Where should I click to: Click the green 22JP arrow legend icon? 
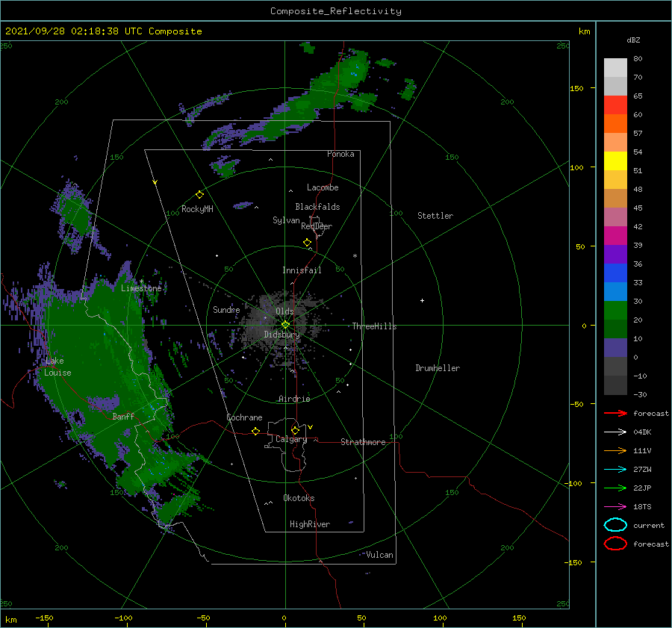(x=615, y=488)
